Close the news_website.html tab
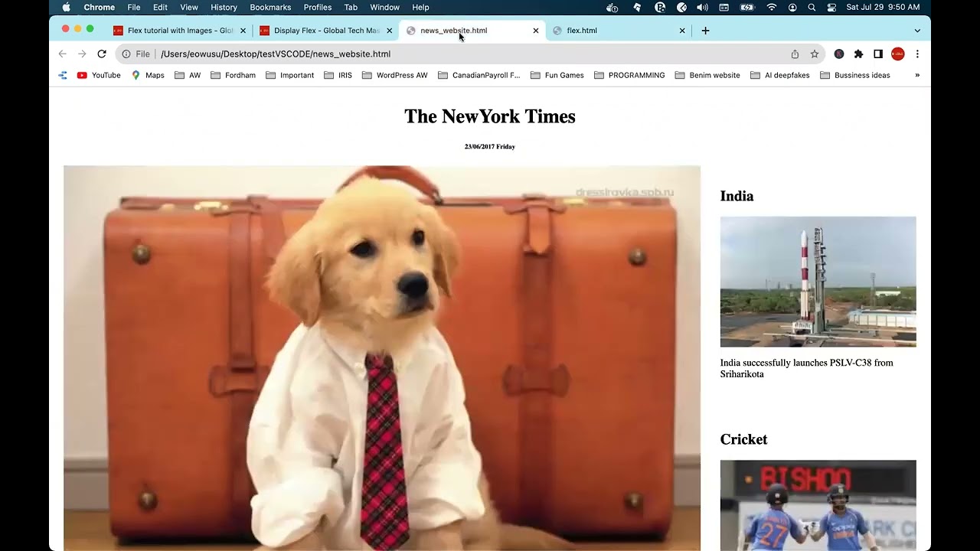This screenshot has width=980, height=551. coord(536,31)
